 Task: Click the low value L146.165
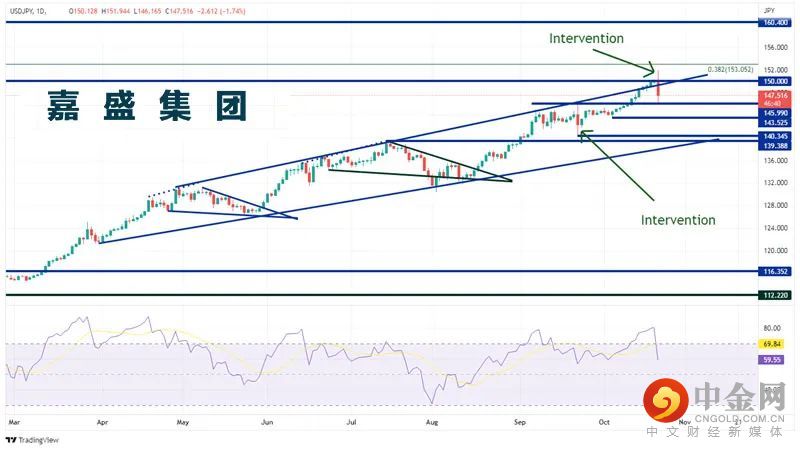pyautogui.click(x=147, y=11)
